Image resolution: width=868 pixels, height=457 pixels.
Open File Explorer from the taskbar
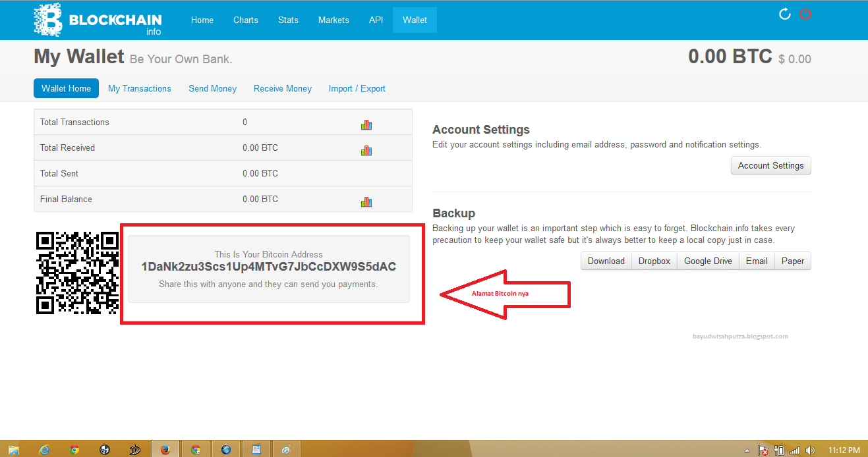[x=14, y=450]
